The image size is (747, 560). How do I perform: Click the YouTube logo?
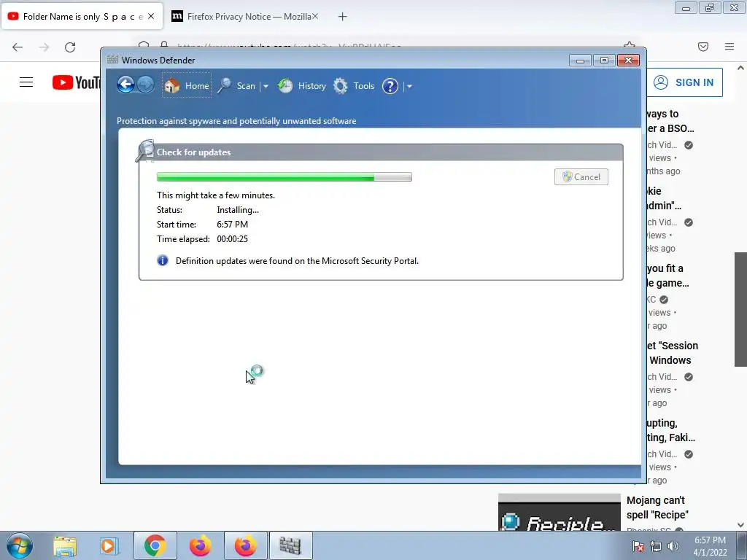pos(76,82)
